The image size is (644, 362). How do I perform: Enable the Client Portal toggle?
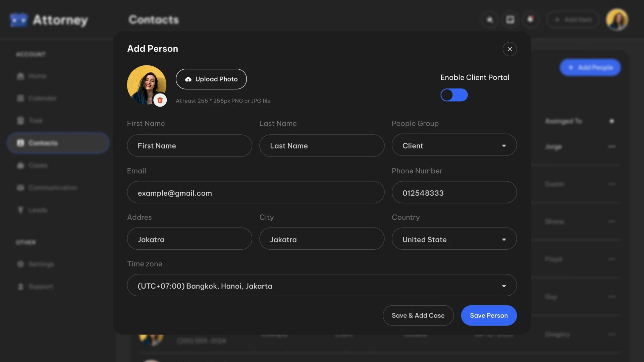[x=454, y=95]
